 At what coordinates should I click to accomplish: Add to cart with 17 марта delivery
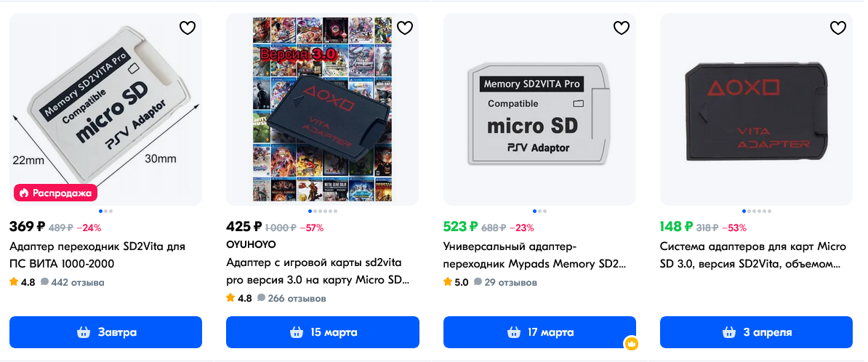tap(539, 332)
